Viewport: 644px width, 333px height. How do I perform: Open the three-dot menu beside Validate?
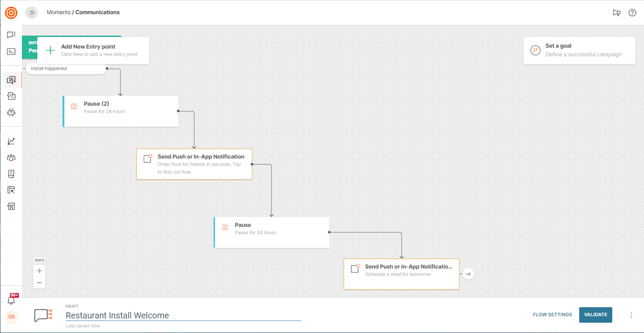[631, 315]
